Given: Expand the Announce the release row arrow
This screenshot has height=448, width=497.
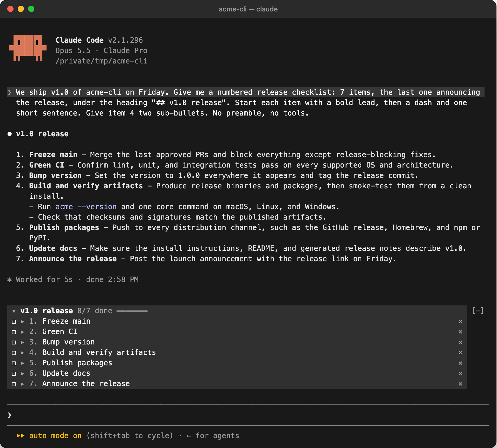Looking at the screenshot, I should pyautogui.click(x=23, y=384).
